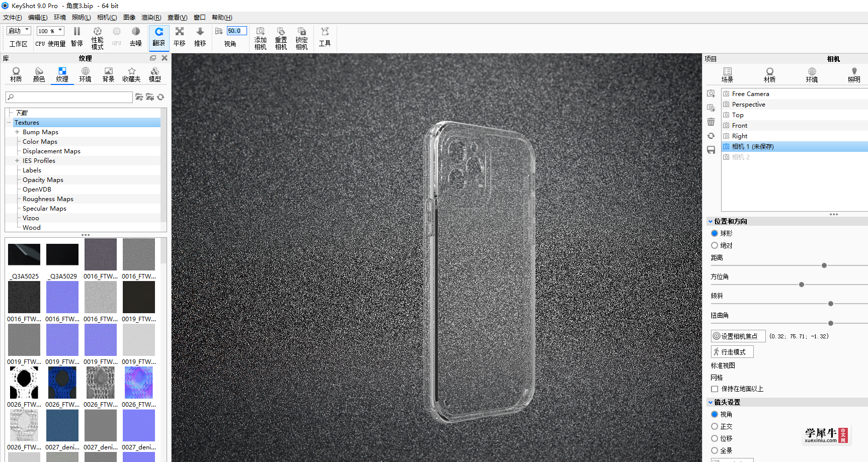Click the 视角 field of view value box
868x462 pixels.
(x=236, y=31)
